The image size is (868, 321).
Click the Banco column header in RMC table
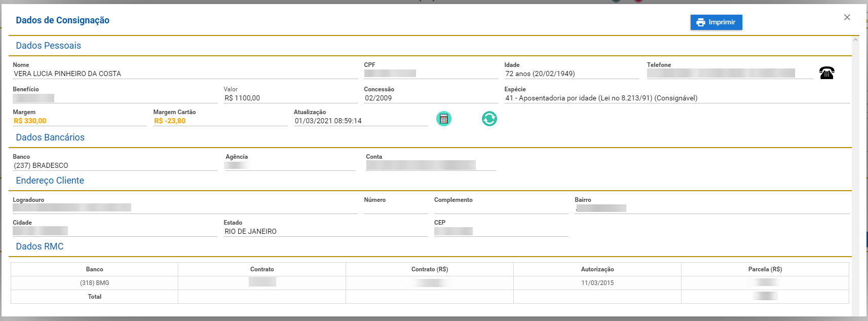click(x=95, y=269)
